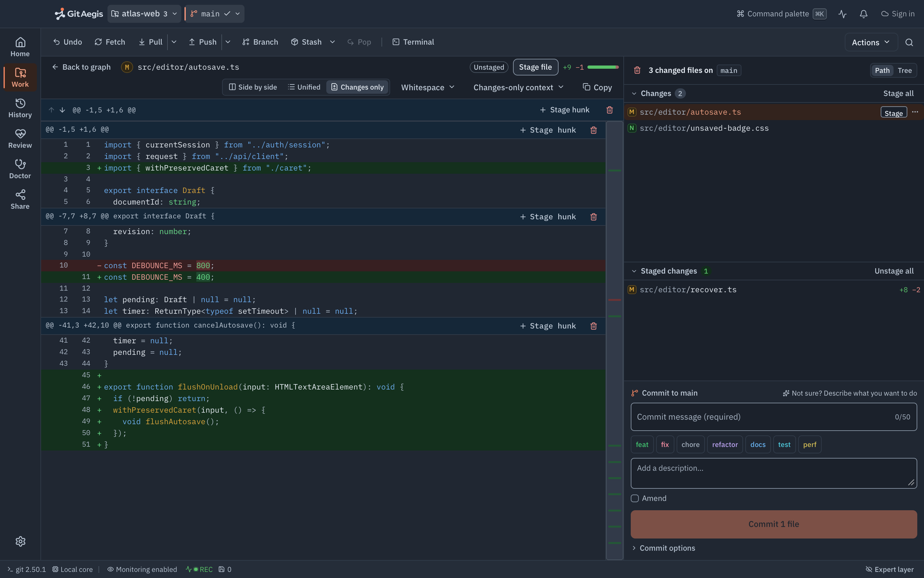Open the atlas-web repository dropdown
This screenshot has height=578, width=924.
[144, 14]
